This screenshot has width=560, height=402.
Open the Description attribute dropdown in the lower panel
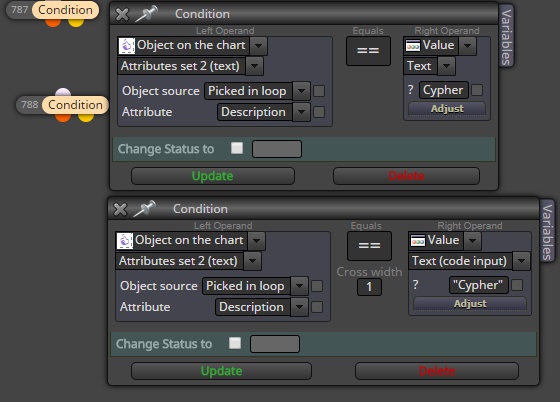(x=299, y=307)
